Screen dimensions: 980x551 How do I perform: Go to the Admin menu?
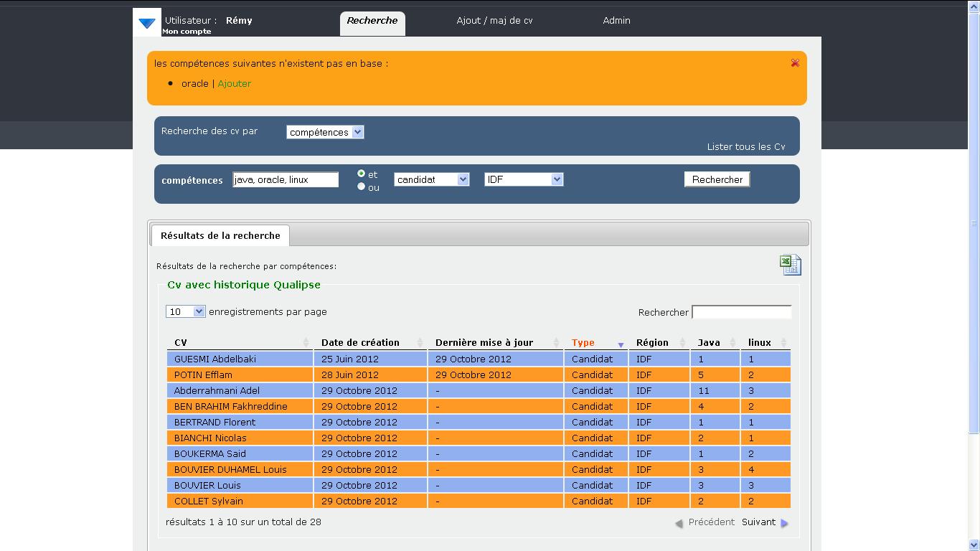point(616,21)
